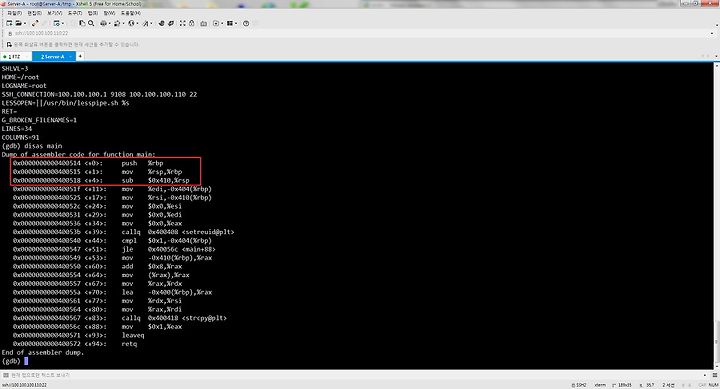Click the 'End of assembler dump.' line
The width and height of the screenshot is (720, 389).
[43, 352]
